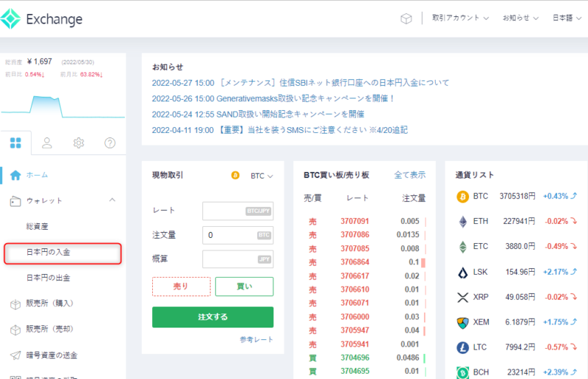This screenshot has height=379, width=588.
Task: Focus the レート input field
Action: tap(237, 211)
